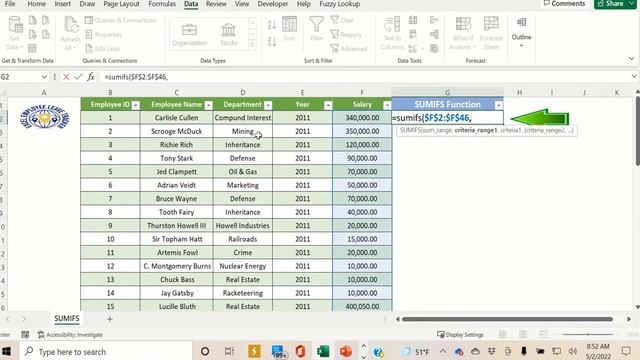
Task: Switch to Page Layout tab
Action: [121, 4]
